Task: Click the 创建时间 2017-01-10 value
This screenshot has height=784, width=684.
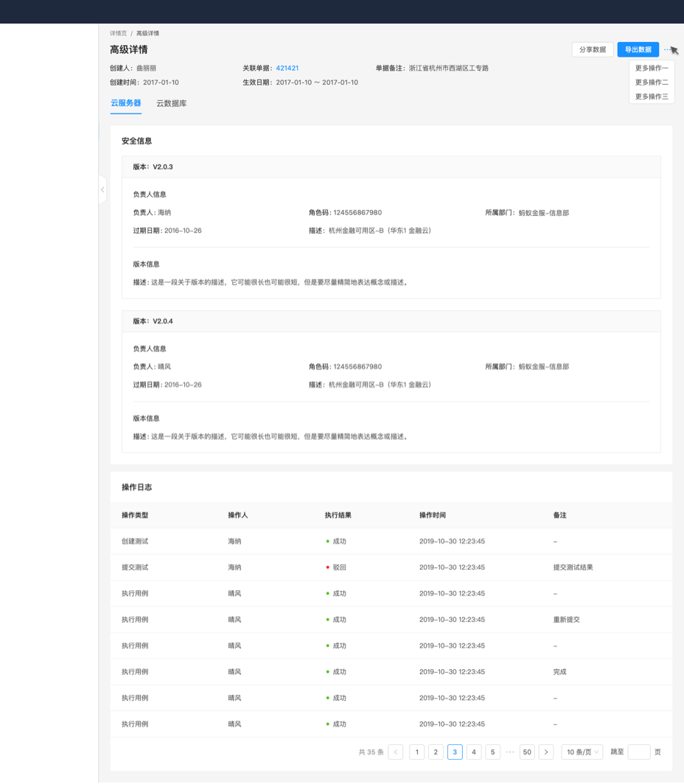Action: coord(161,82)
